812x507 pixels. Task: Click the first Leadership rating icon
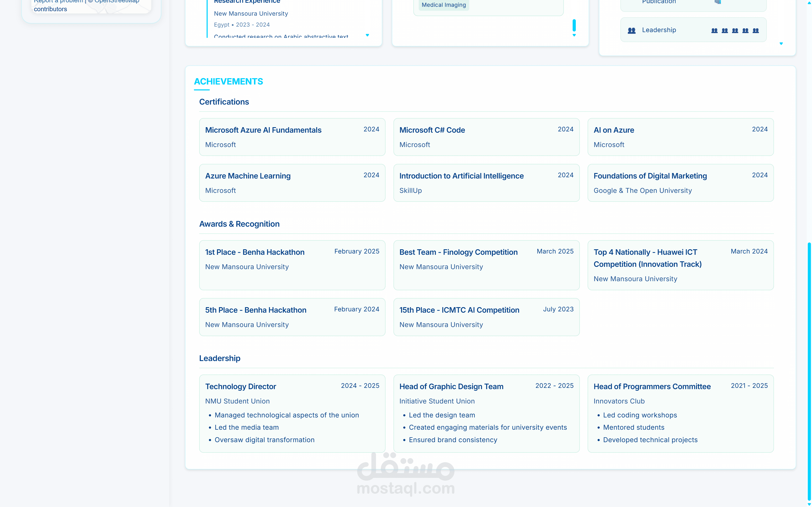pos(714,30)
